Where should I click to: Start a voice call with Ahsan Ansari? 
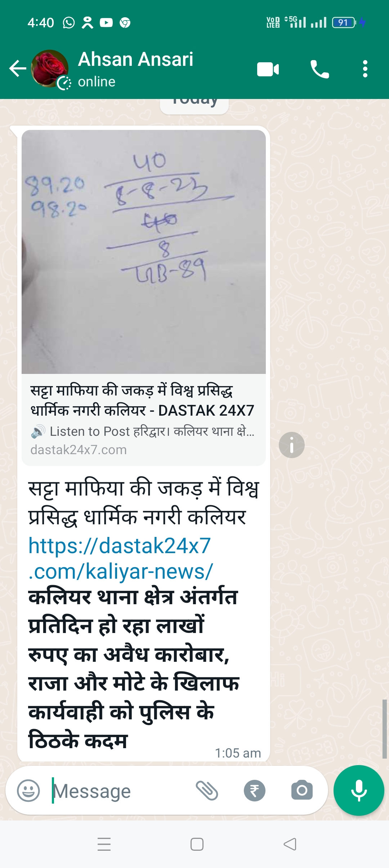click(319, 69)
